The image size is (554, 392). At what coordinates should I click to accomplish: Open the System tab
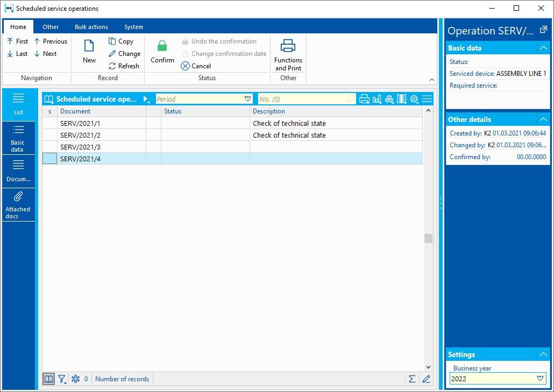click(133, 27)
